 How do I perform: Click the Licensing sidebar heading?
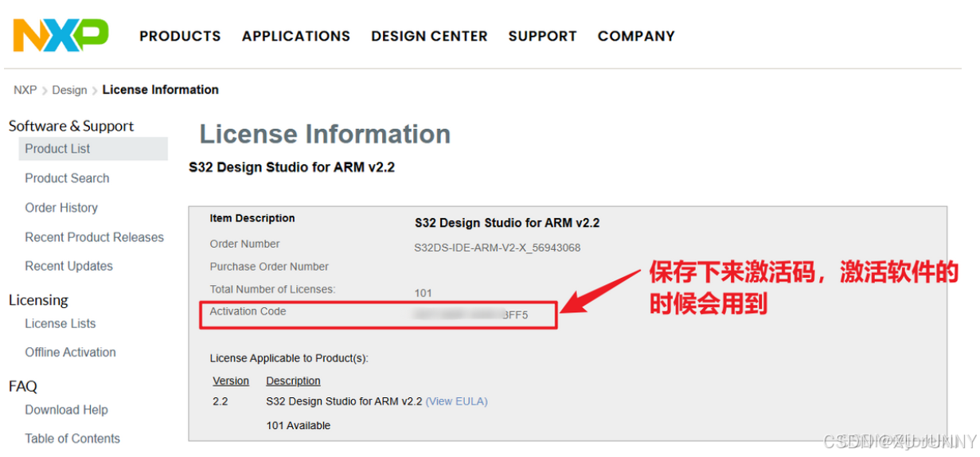pos(38,300)
